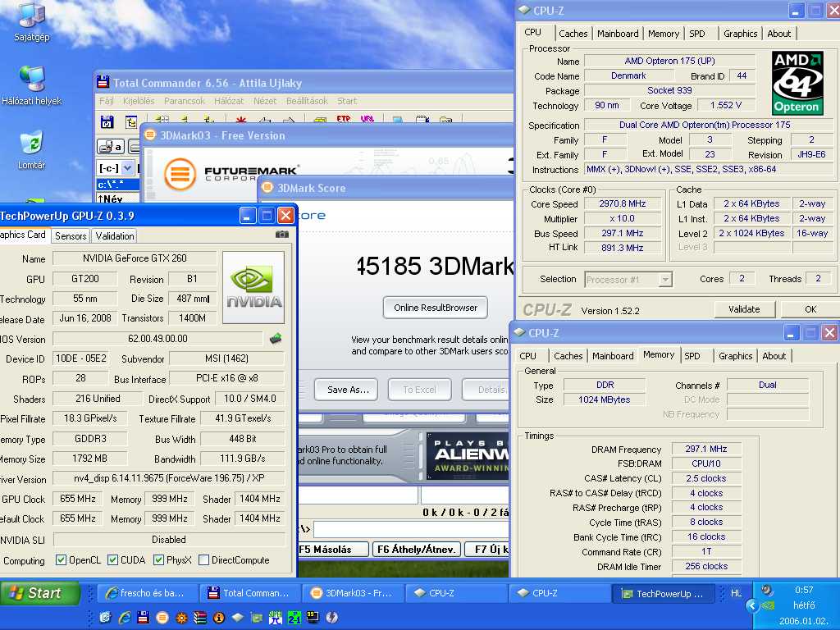Open Hálózati helyek desktop icon
Screen dimensions: 840x630
(32, 85)
